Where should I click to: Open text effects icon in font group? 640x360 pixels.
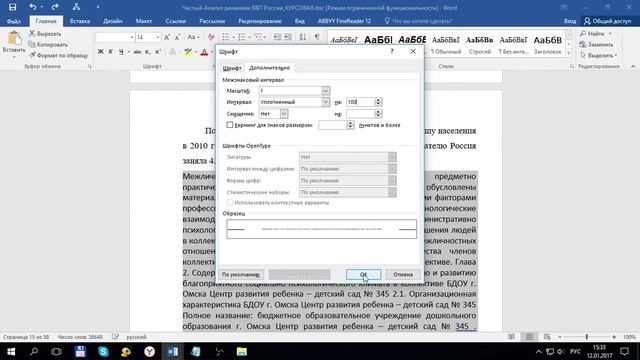tap(173, 52)
